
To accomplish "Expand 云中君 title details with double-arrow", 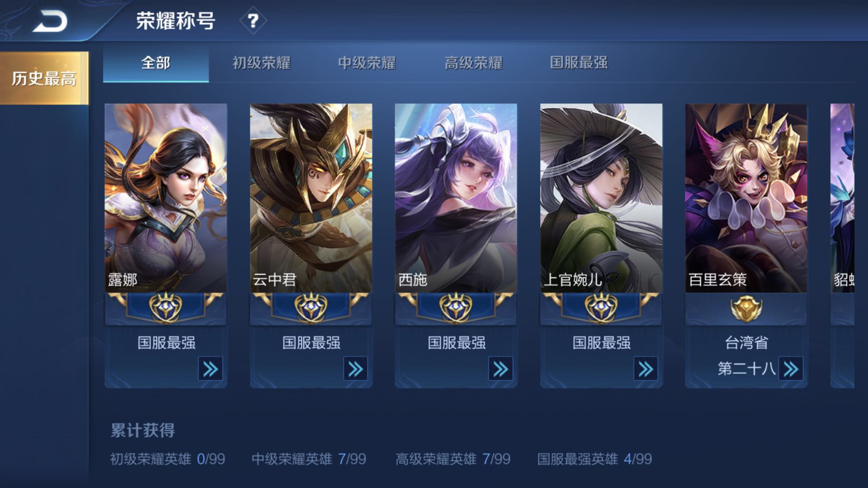I will pyautogui.click(x=355, y=369).
